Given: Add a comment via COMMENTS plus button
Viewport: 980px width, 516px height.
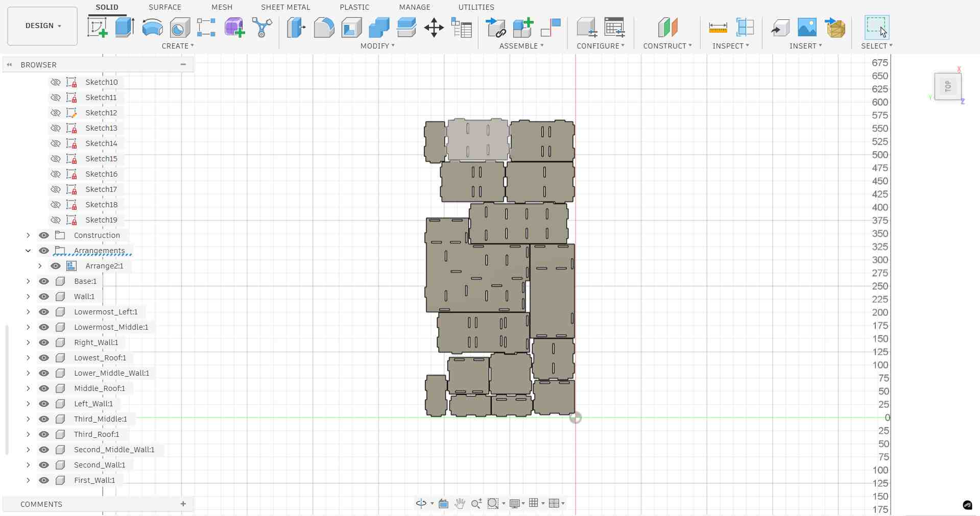Looking at the screenshot, I should (183, 504).
